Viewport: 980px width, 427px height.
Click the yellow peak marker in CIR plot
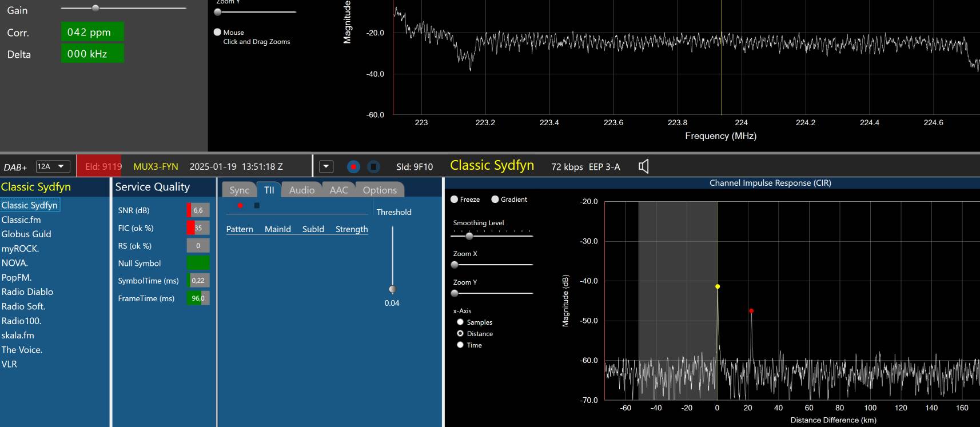718,286
